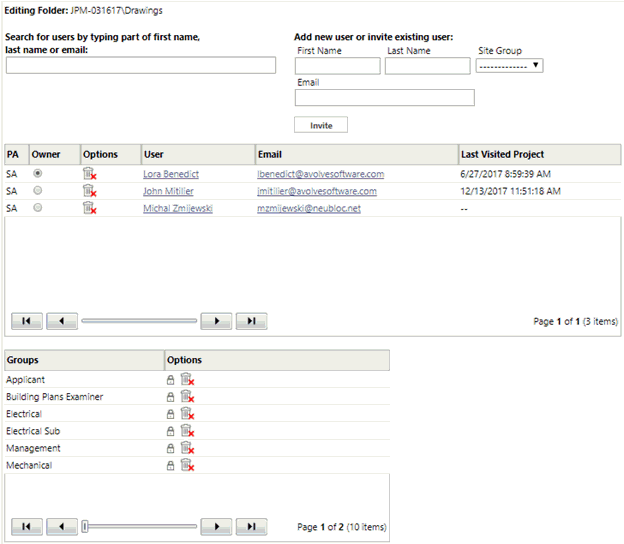
Task: Jump to the last page of groups
Action: (252, 526)
